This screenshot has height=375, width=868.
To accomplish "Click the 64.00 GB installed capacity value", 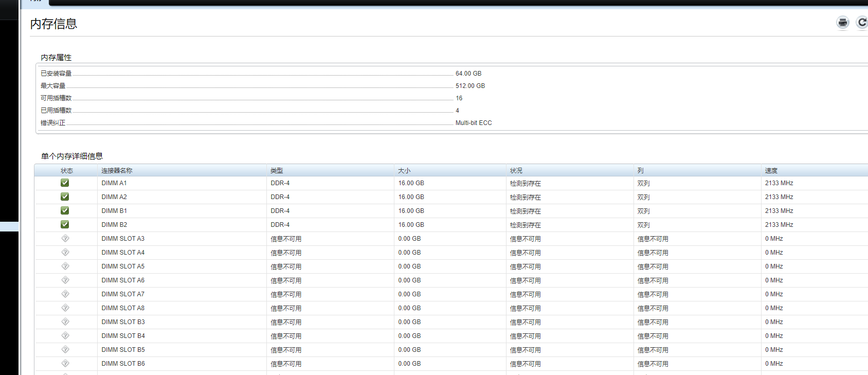I will [x=468, y=74].
